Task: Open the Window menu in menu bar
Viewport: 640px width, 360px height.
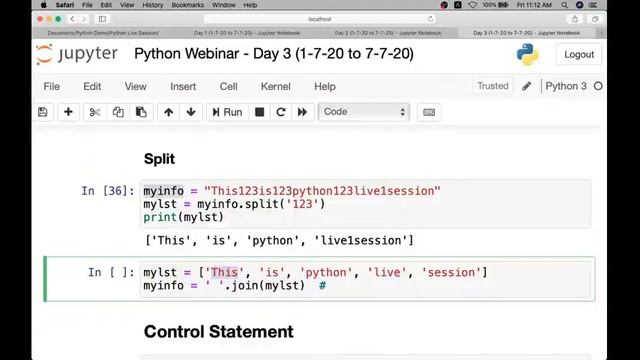Action: click(x=224, y=5)
